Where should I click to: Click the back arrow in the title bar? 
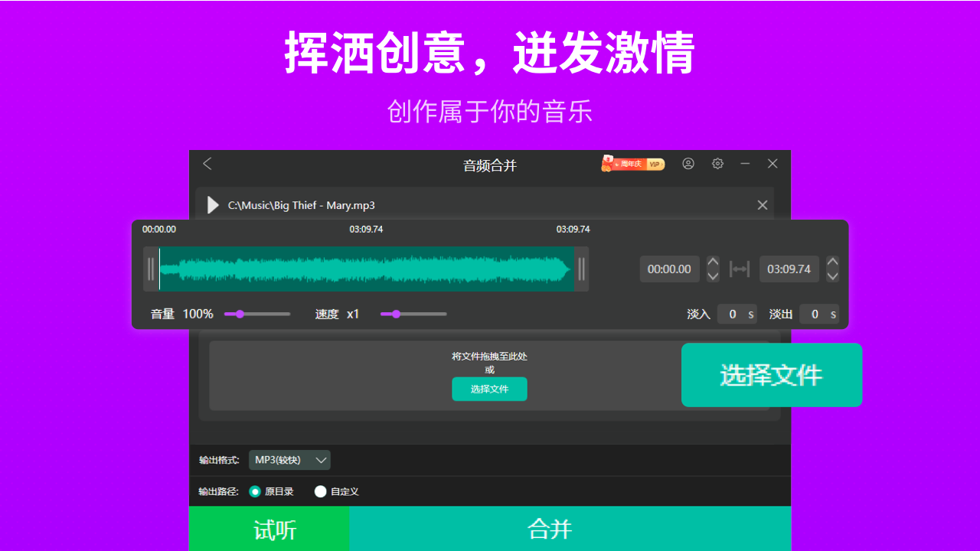(x=207, y=163)
